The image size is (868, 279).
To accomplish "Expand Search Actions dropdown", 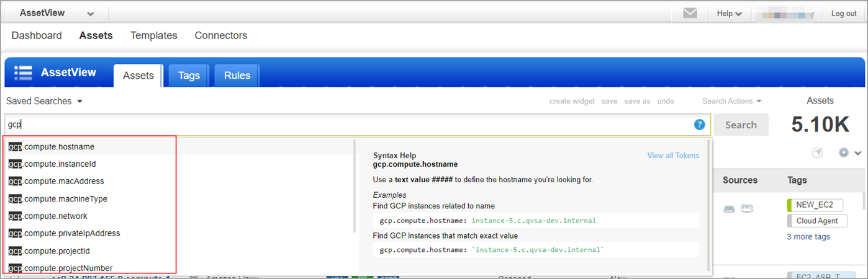I will [x=732, y=101].
